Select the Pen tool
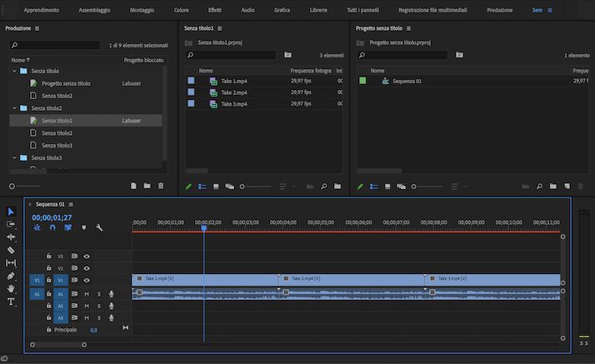595x364 pixels. 11,276
